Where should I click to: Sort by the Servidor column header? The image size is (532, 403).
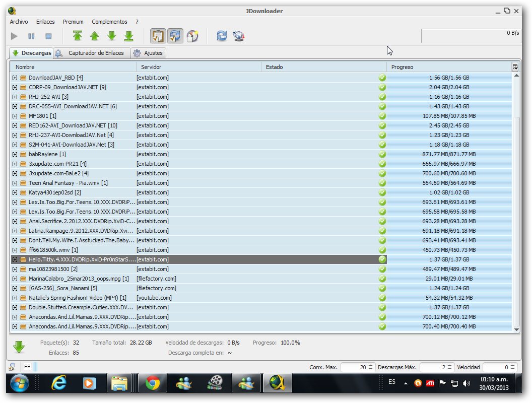click(x=198, y=67)
